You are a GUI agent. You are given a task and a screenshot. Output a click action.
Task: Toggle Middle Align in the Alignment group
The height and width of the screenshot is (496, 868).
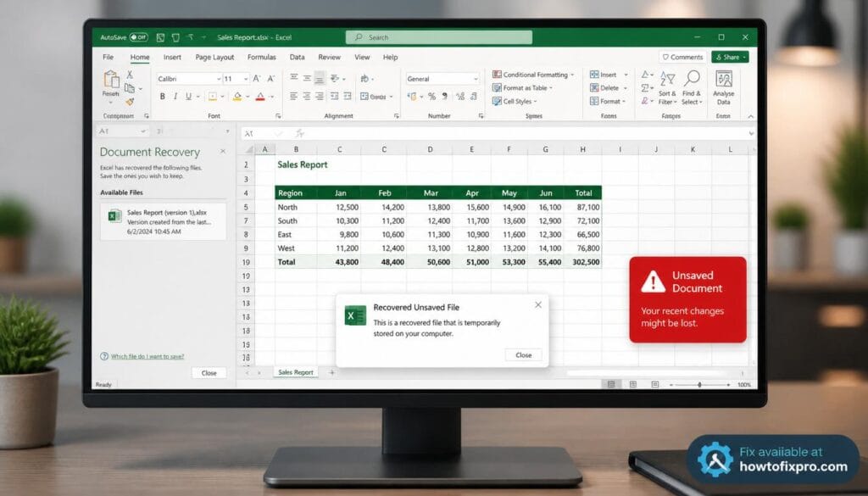click(x=307, y=78)
